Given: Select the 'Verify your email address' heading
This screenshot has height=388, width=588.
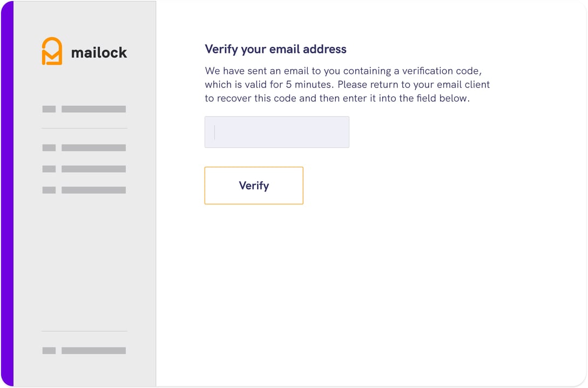Looking at the screenshot, I should tap(275, 49).
